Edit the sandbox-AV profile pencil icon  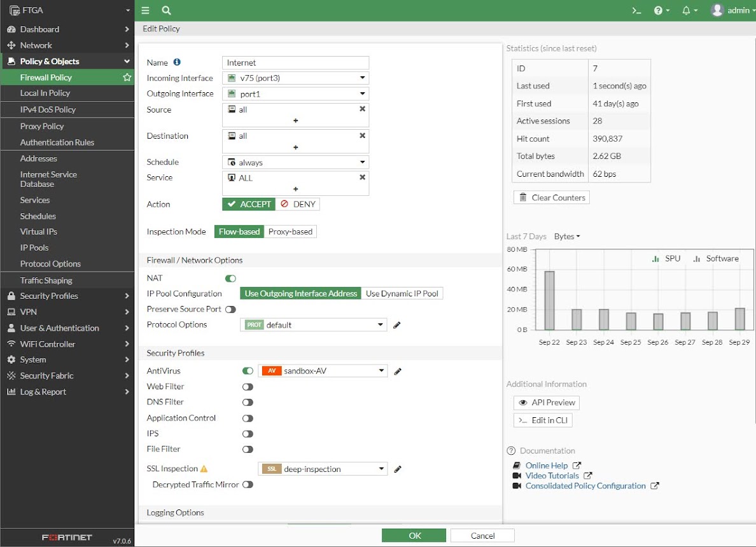click(x=398, y=371)
